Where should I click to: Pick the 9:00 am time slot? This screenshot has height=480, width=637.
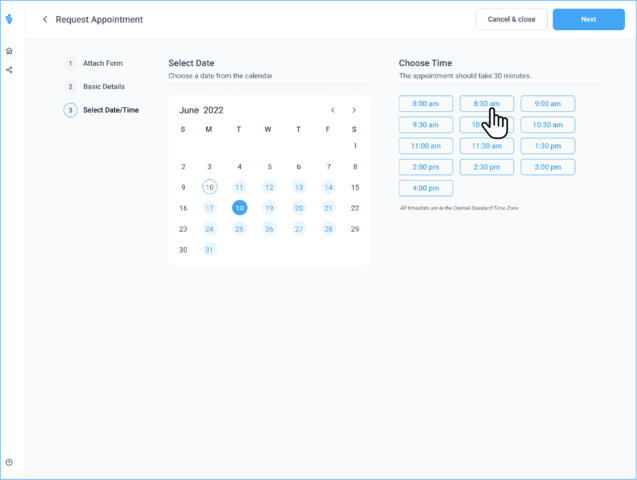click(548, 104)
